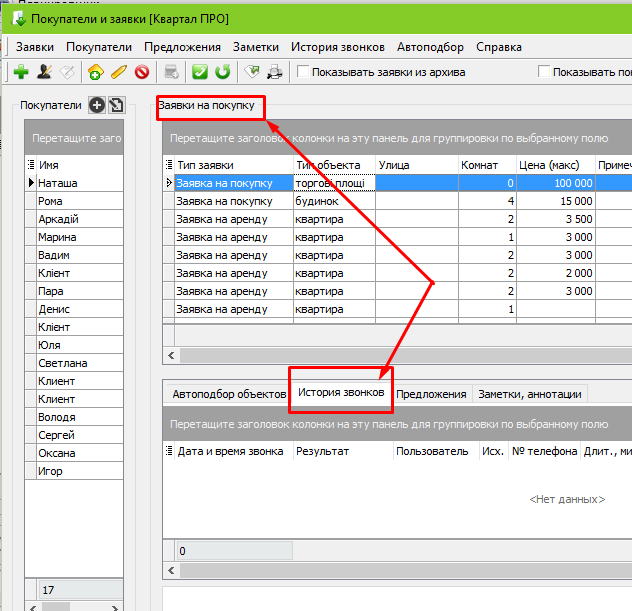Click the red prohibit delete icon
This screenshot has width=632, height=611.
[142, 72]
